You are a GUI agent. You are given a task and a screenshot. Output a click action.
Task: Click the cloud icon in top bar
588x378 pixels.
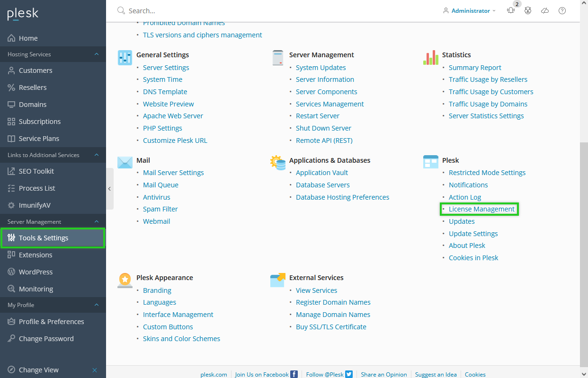coord(545,10)
